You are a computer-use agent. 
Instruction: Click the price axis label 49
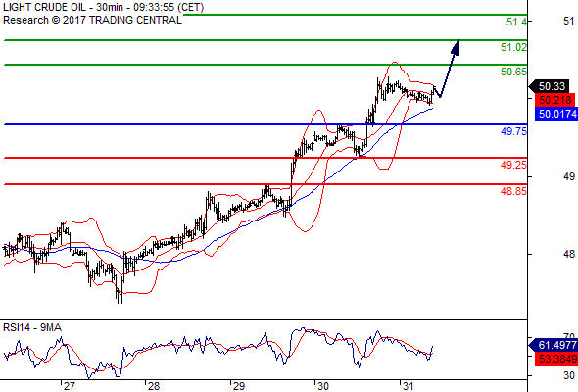click(569, 176)
